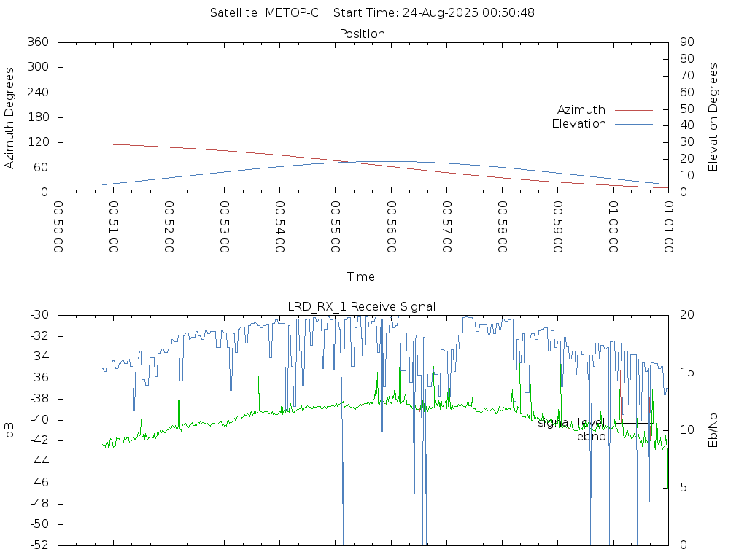Click the 01:01:00 time tick label
Image resolution: width=747 pixels, height=560 pixels.
(x=668, y=227)
